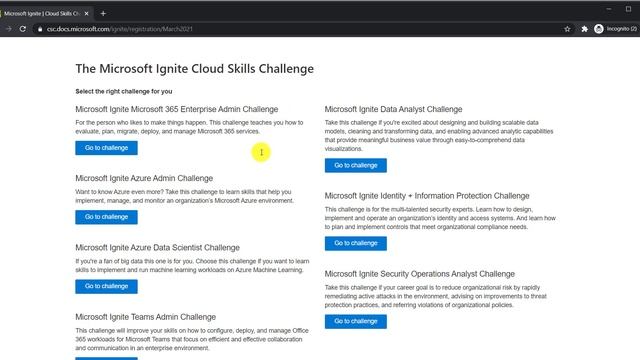Go to the Azure Admin challenge
640x360 pixels.
(106, 217)
